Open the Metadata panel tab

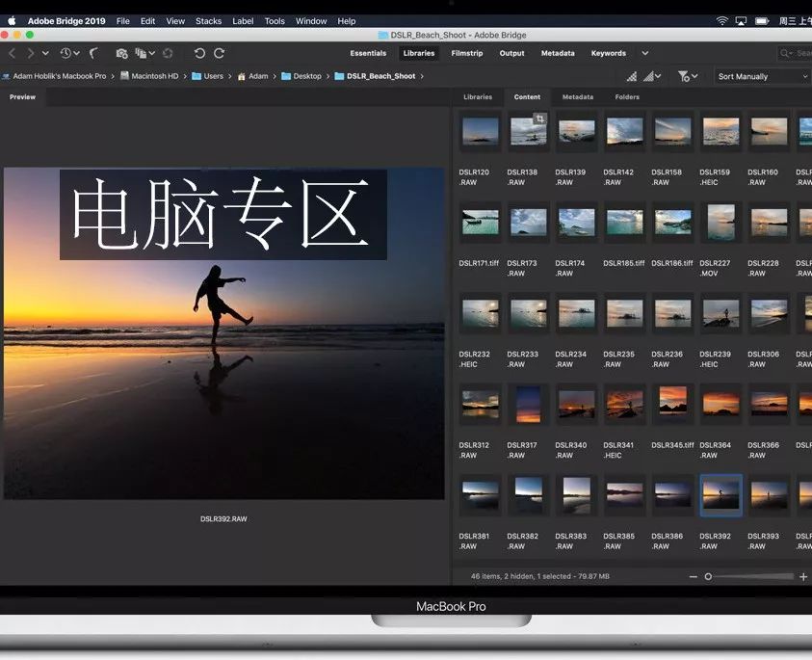577,97
